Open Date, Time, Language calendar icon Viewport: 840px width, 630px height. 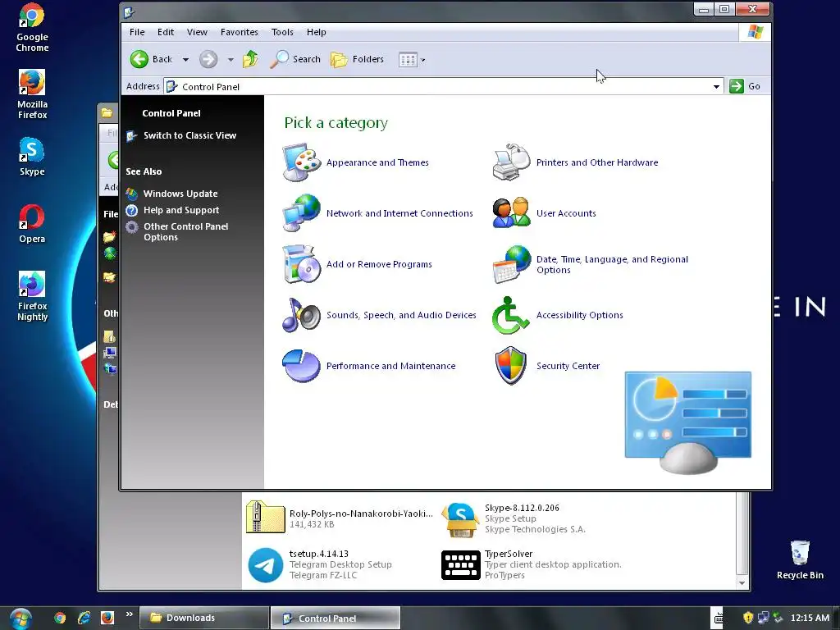pos(511,264)
